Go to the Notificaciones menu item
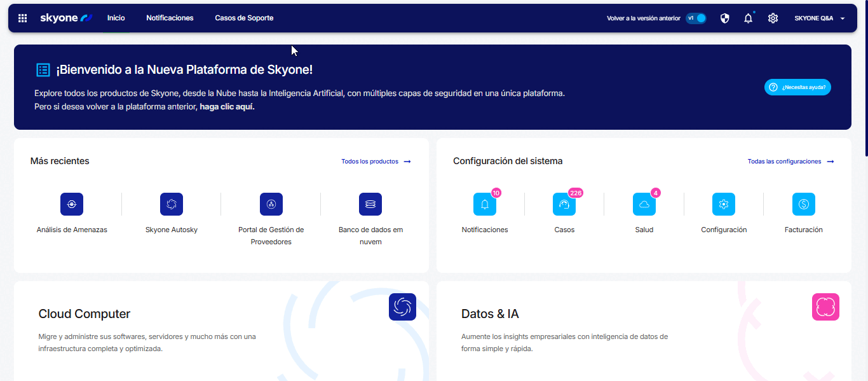This screenshot has height=381, width=868. click(170, 18)
